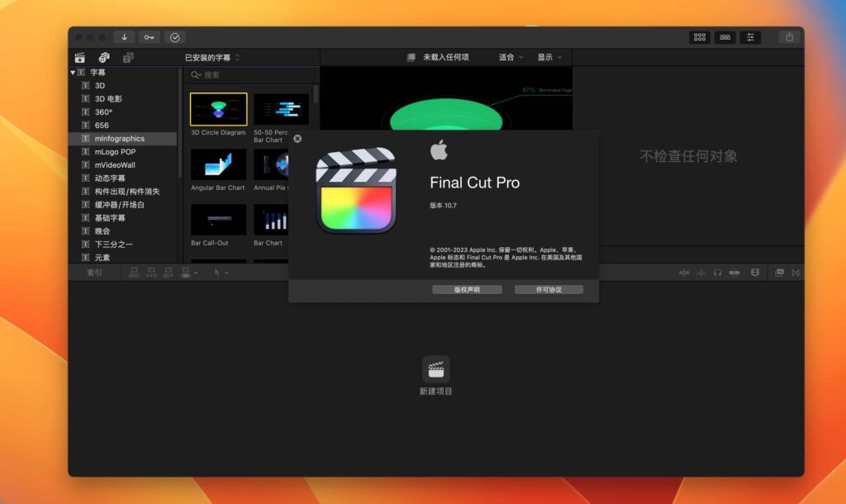Toggle audio skimming with the headphones icon
Image resolution: width=846 pixels, height=504 pixels.
coord(716,273)
